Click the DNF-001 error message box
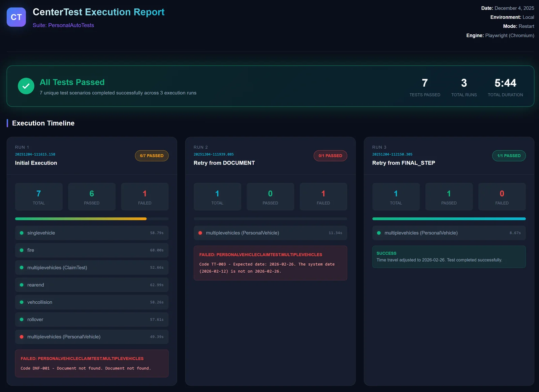 click(x=92, y=363)
